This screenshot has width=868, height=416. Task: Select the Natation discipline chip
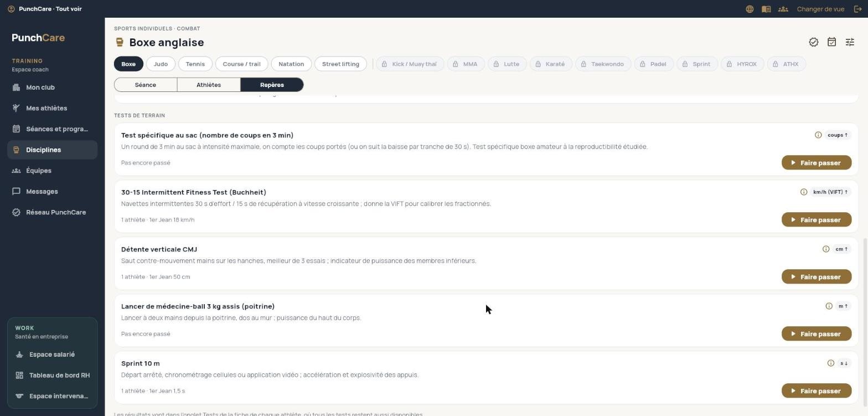(291, 64)
